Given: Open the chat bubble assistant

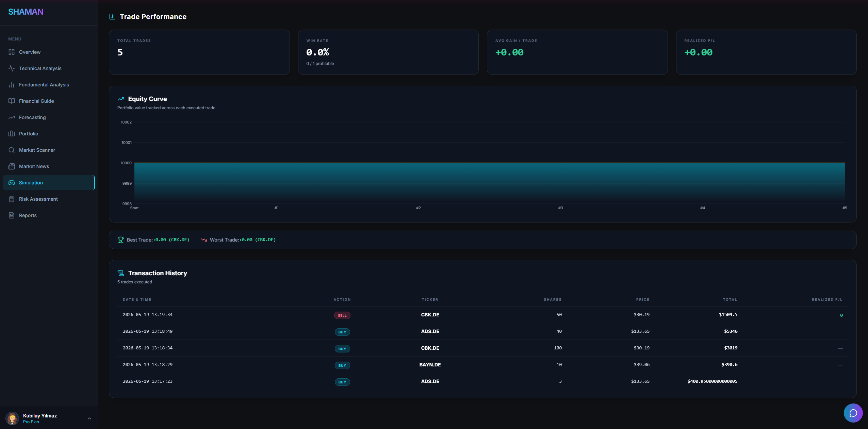Looking at the screenshot, I should 853,413.
